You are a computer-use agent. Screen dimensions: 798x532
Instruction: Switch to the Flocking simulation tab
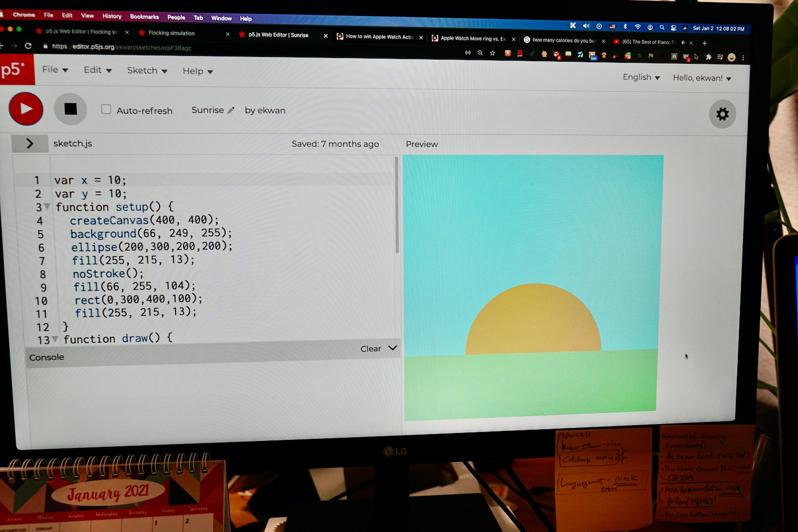pyautogui.click(x=172, y=33)
